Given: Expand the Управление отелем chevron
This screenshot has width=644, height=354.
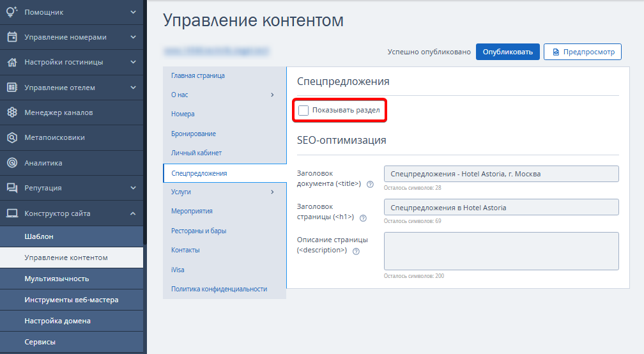Looking at the screenshot, I should tap(133, 88).
